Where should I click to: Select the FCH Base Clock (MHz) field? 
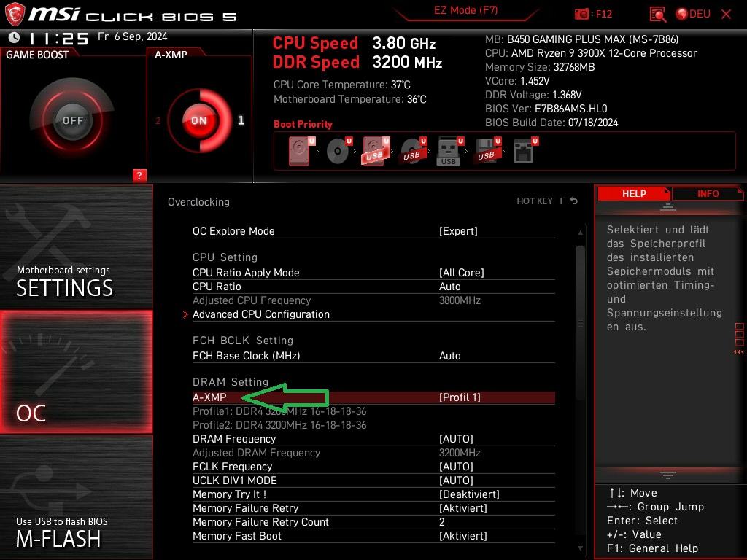(x=373, y=356)
